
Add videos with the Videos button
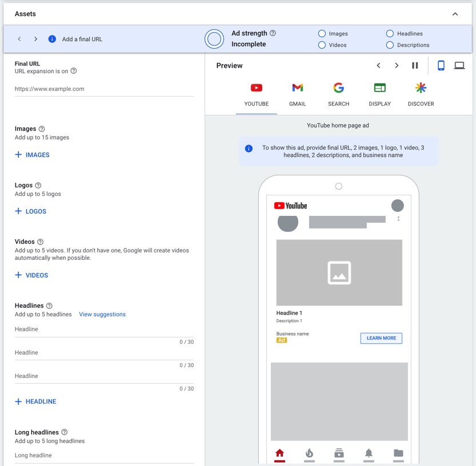pyautogui.click(x=32, y=275)
